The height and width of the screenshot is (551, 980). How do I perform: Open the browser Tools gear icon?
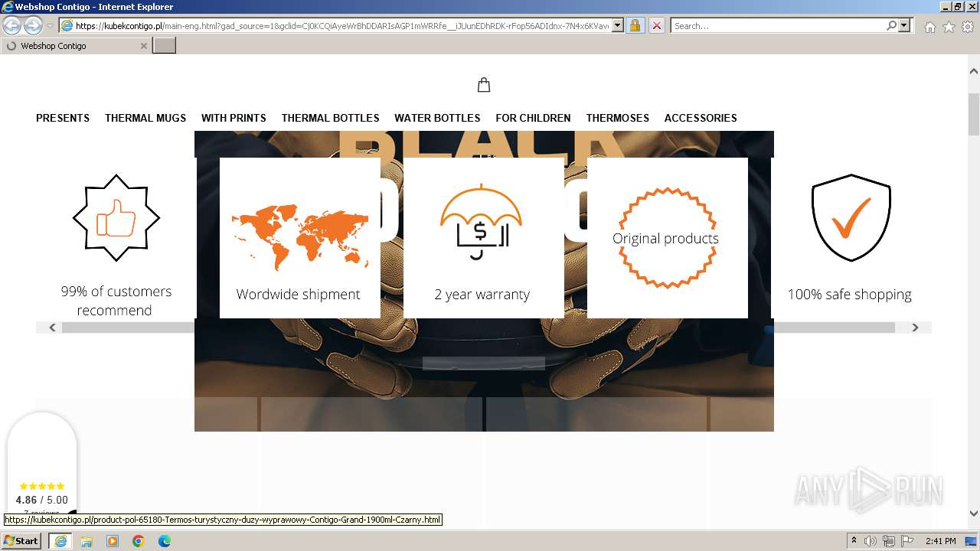(968, 27)
